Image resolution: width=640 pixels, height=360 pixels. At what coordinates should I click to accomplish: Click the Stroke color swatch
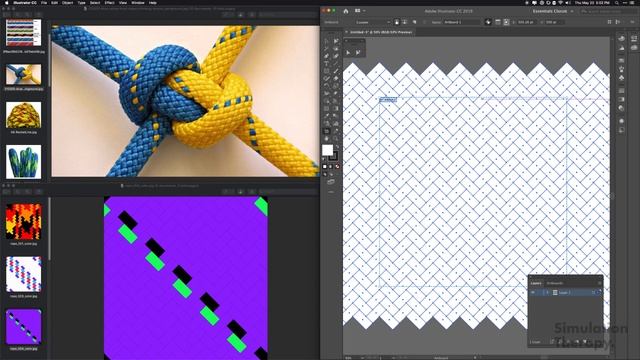(x=333, y=156)
